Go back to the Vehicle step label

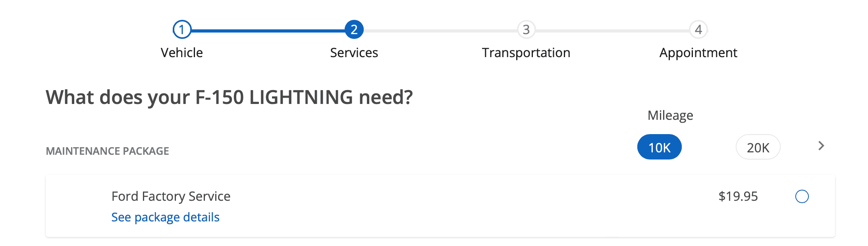tap(182, 53)
